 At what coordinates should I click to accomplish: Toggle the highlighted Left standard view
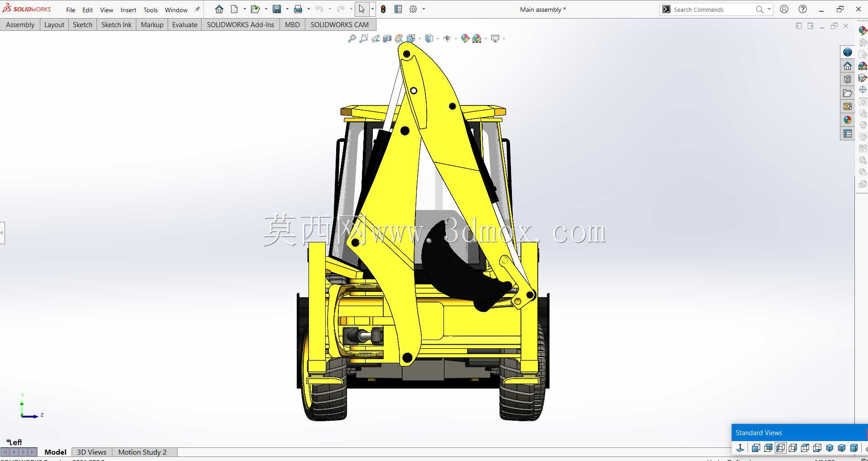(781, 448)
